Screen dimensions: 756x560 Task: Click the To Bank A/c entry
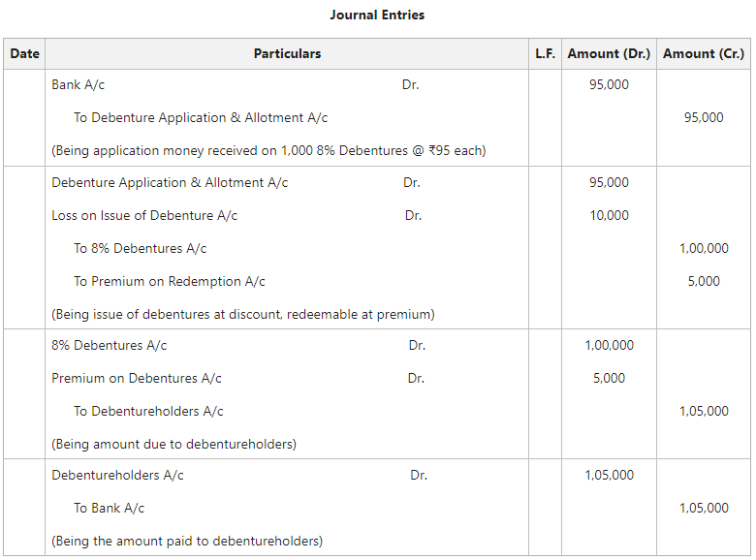coord(109,509)
